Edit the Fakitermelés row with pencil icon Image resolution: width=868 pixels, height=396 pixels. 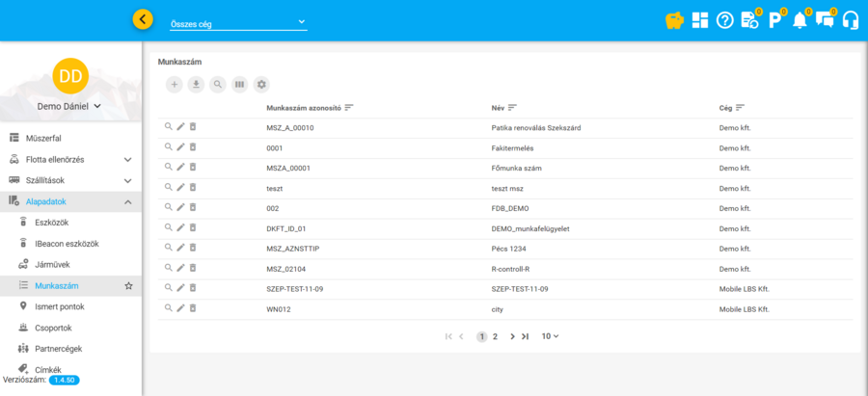[x=180, y=147]
